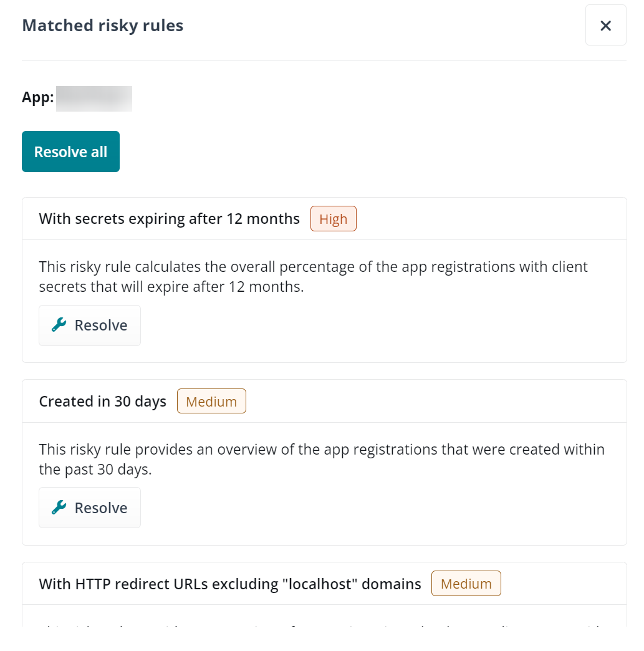Click cut-off description in HTTP redirect rule card
Image resolution: width=644 pixels, height=651 pixels.
[321, 625]
